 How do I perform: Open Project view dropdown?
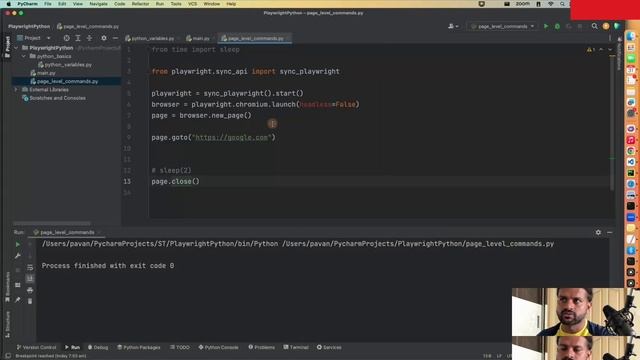click(34, 38)
